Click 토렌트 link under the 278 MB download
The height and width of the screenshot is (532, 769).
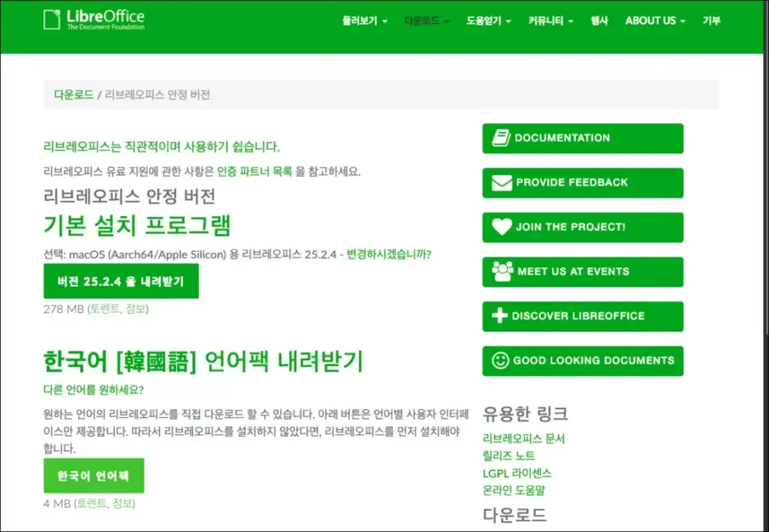tap(104, 308)
